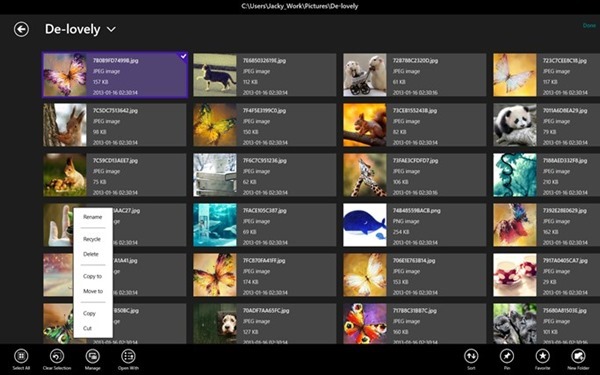This screenshot has height=375, width=600.
Task: Expand the De-lovely folder dropdown chevron
Action: [111, 29]
